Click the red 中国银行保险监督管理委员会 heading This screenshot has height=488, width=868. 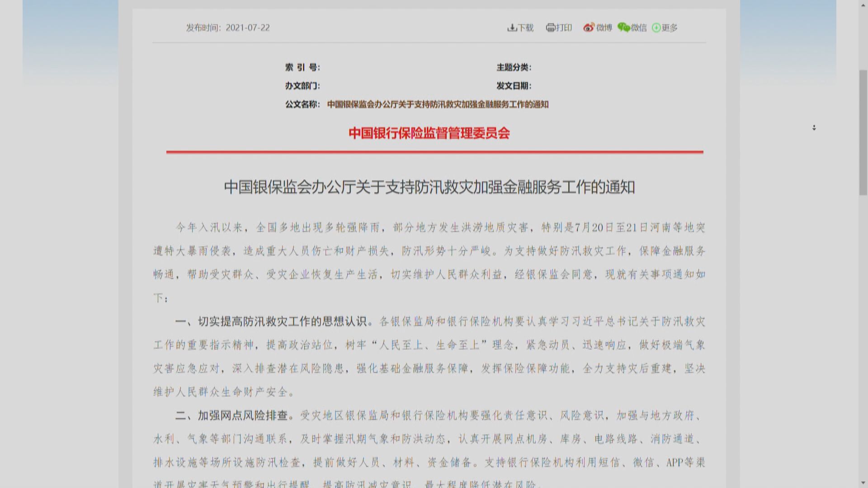click(429, 133)
